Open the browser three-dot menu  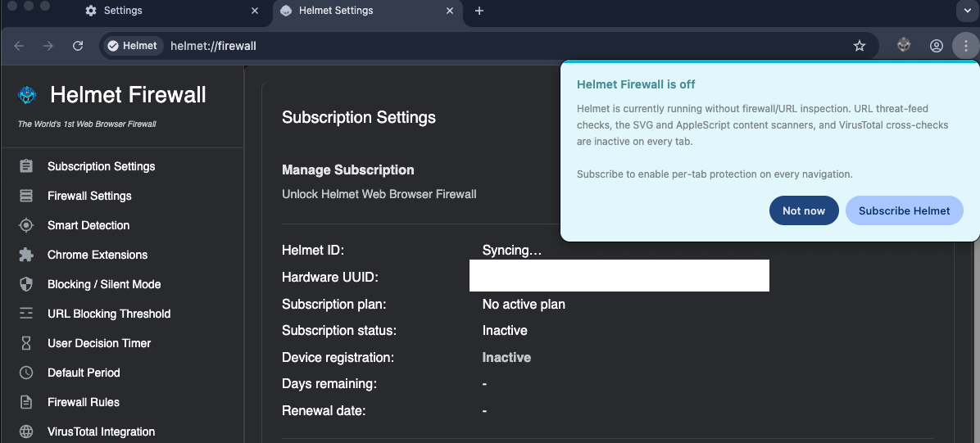(965, 46)
